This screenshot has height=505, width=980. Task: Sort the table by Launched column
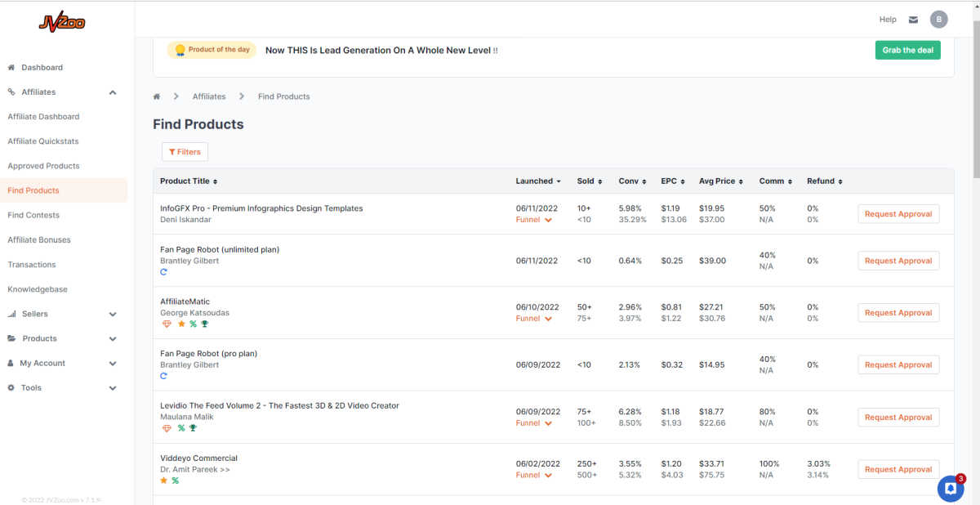(538, 181)
